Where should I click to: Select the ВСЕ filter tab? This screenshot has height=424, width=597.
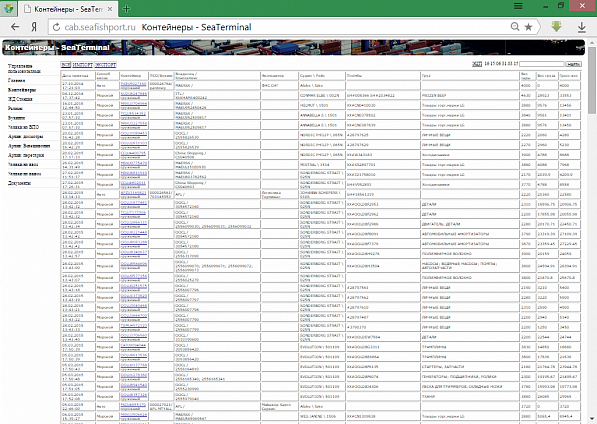66,65
